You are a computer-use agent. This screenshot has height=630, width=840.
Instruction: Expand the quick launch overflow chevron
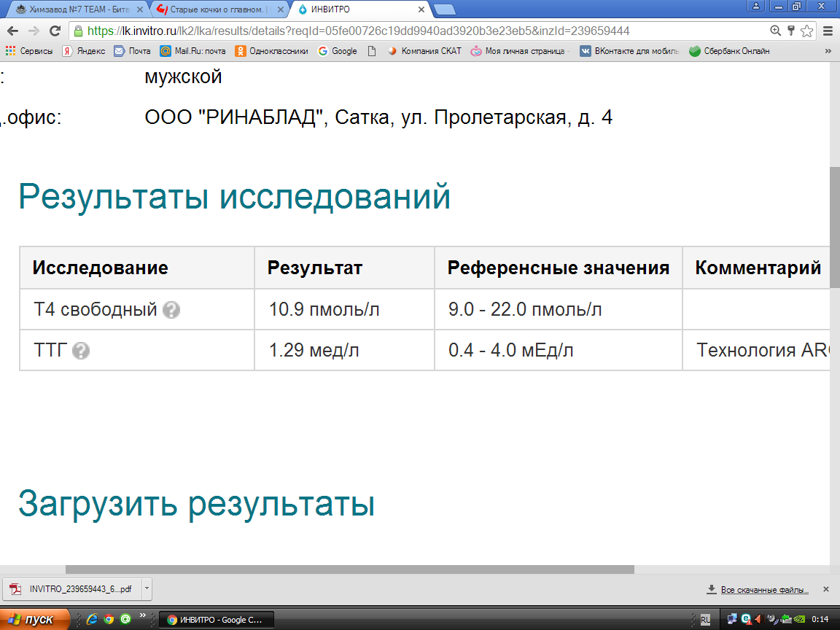[x=143, y=616]
